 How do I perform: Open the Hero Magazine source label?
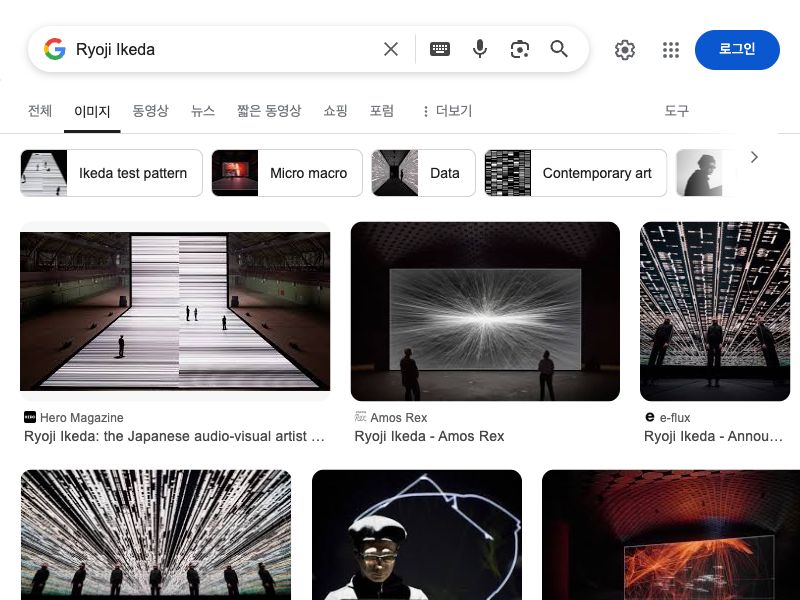click(82, 418)
